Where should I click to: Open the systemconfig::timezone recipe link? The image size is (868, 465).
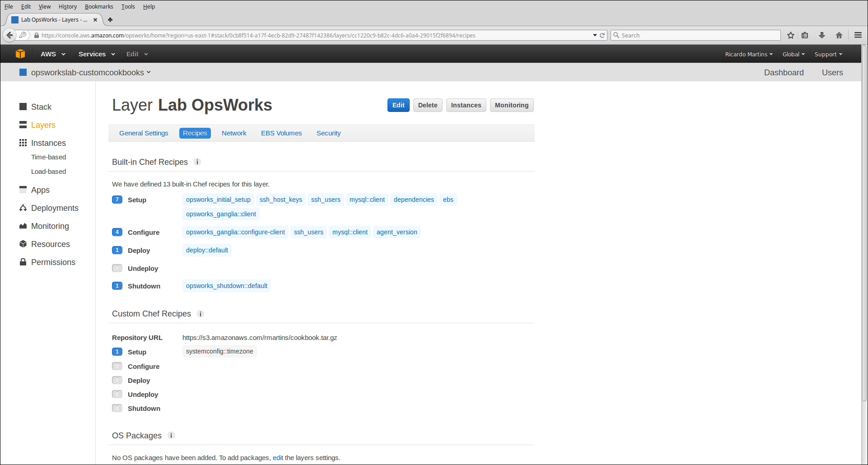point(219,351)
